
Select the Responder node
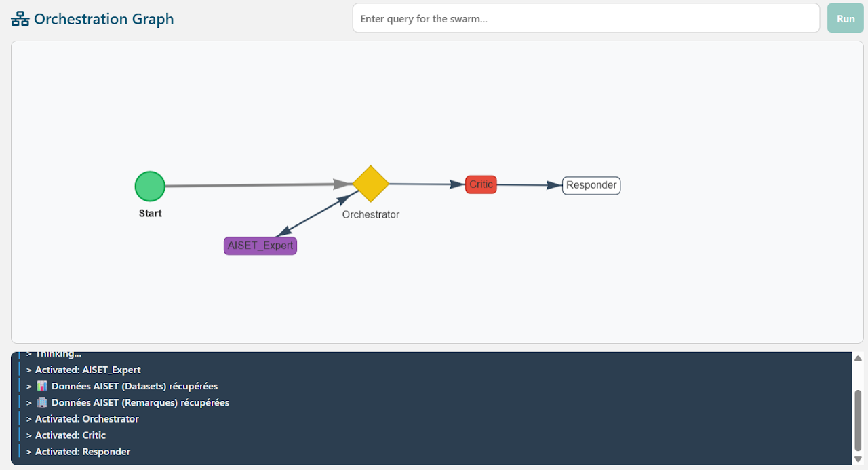tap(591, 184)
